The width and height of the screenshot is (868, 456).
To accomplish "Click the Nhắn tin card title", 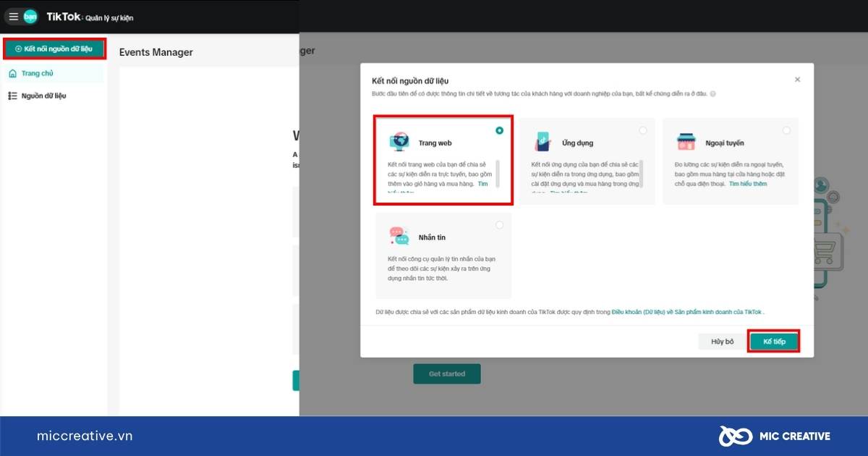I will [432, 237].
